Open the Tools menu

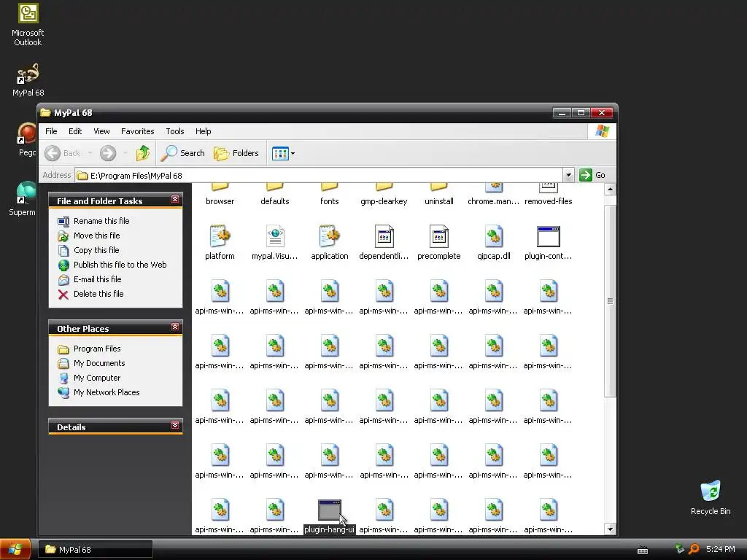coord(175,131)
